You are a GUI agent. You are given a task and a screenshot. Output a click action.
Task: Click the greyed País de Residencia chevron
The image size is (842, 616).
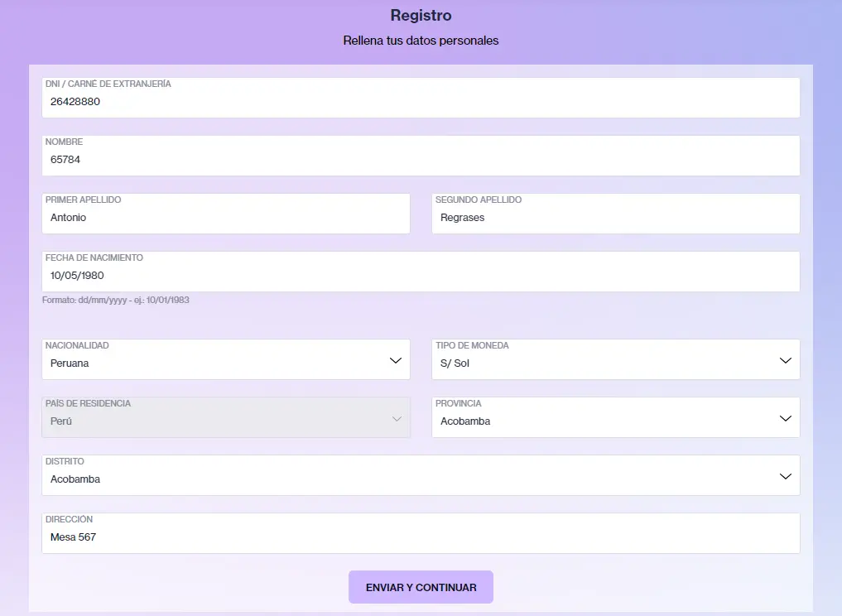(x=396, y=419)
